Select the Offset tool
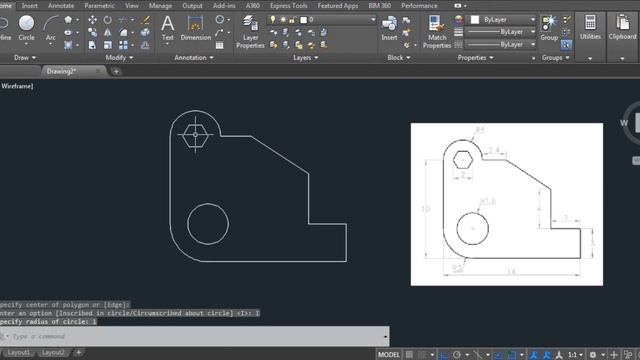This screenshot has width=640, height=360. click(x=145, y=45)
